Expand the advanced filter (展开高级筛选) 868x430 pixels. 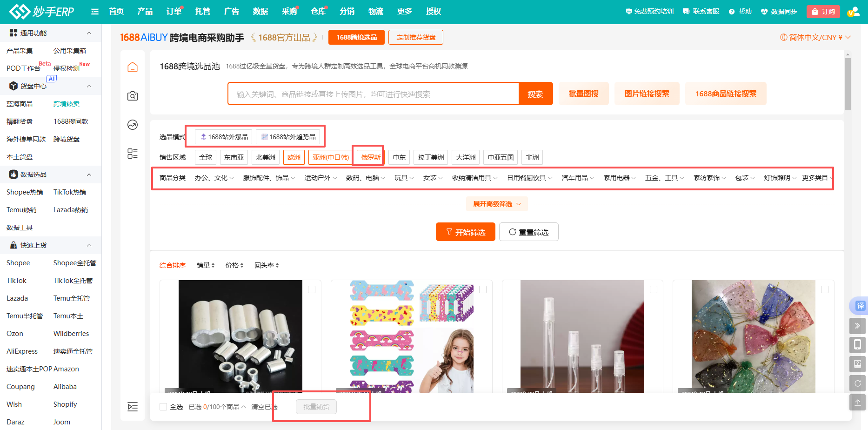point(496,204)
